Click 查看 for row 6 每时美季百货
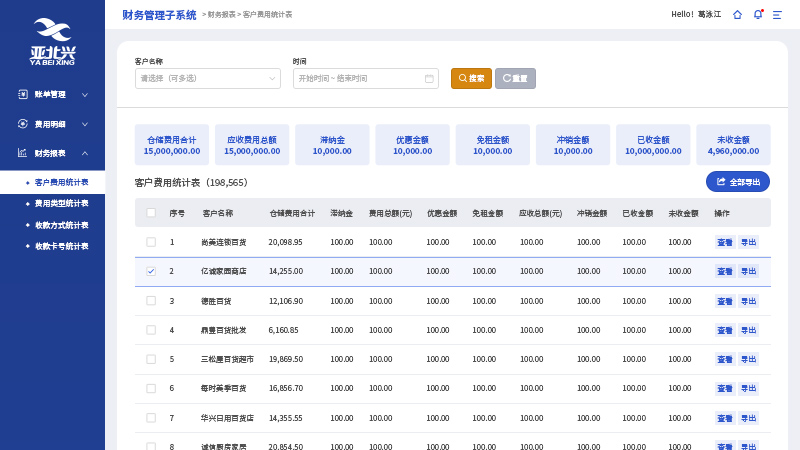The width and height of the screenshot is (800, 450). point(724,388)
